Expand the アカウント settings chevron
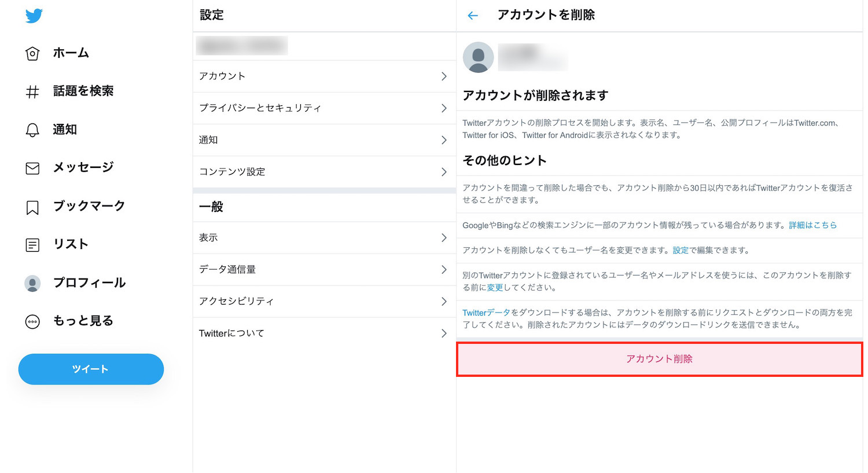Viewport: 868px width, 473px height. pos(444,76)
